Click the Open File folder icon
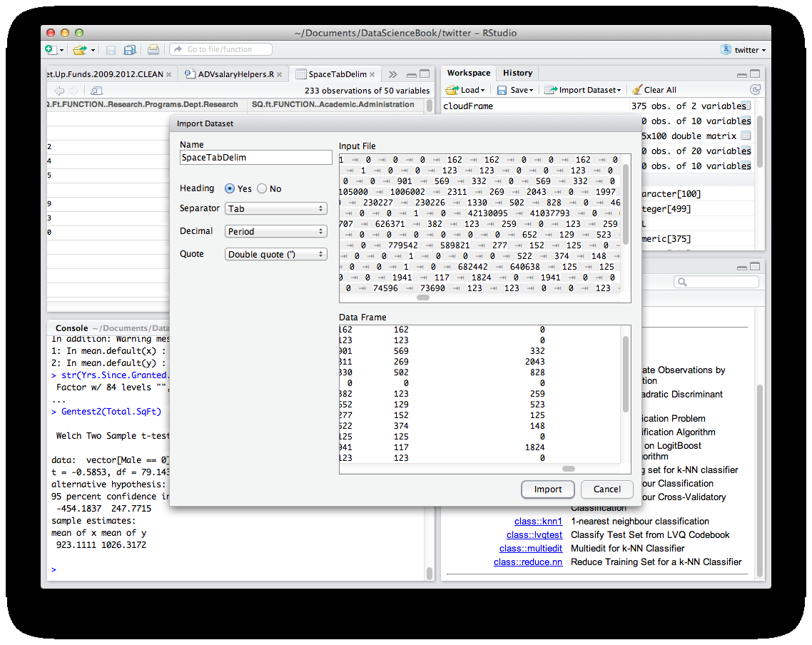Screen dimensions: 812x645 pyautogui.click(x=80, y=50)
